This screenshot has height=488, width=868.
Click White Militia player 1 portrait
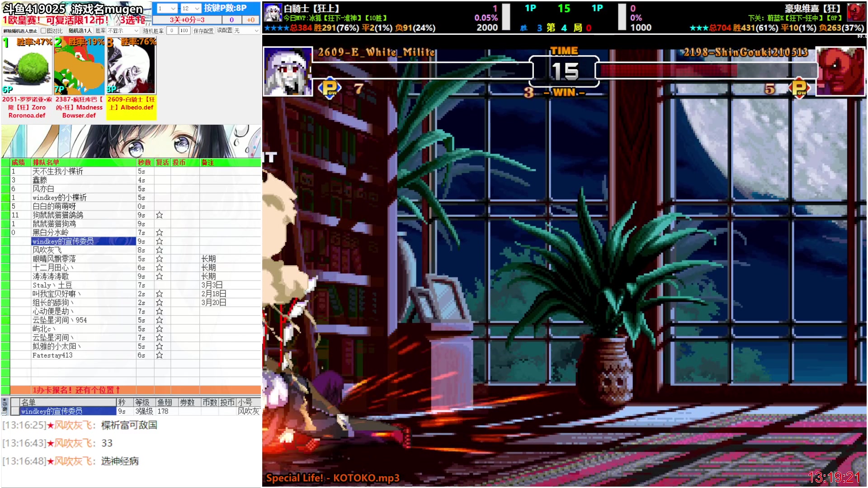288,71
